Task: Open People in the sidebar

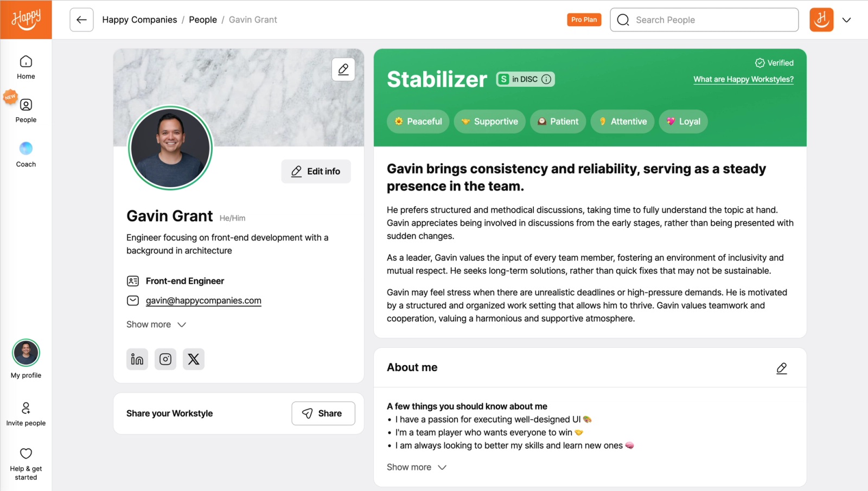Action: pyautogui.click(x=26, y=111)
